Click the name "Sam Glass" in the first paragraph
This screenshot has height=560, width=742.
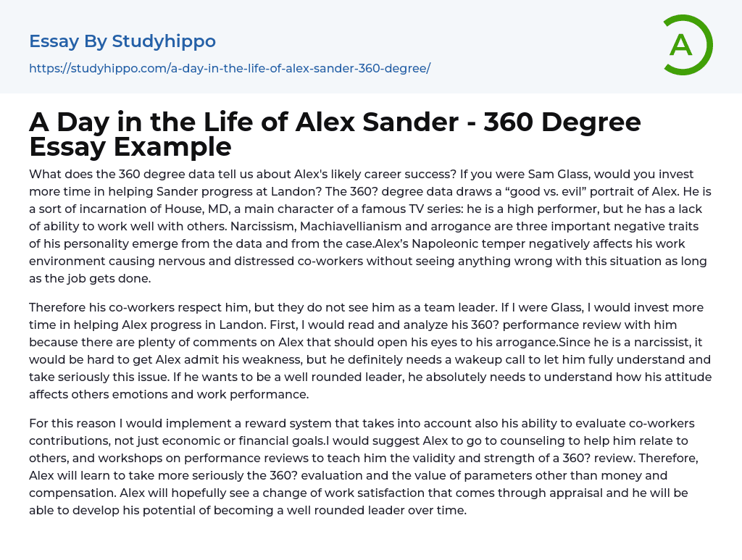click(558, 175)
